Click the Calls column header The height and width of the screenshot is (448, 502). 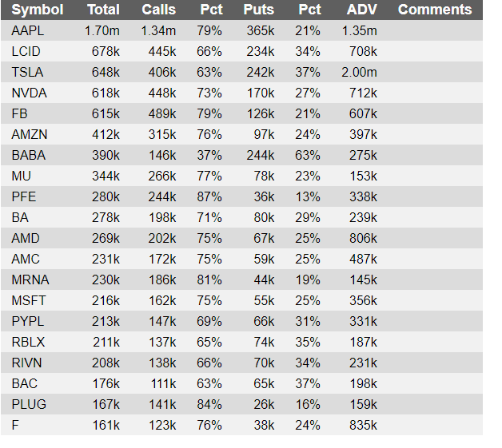(x=158, y=10)
